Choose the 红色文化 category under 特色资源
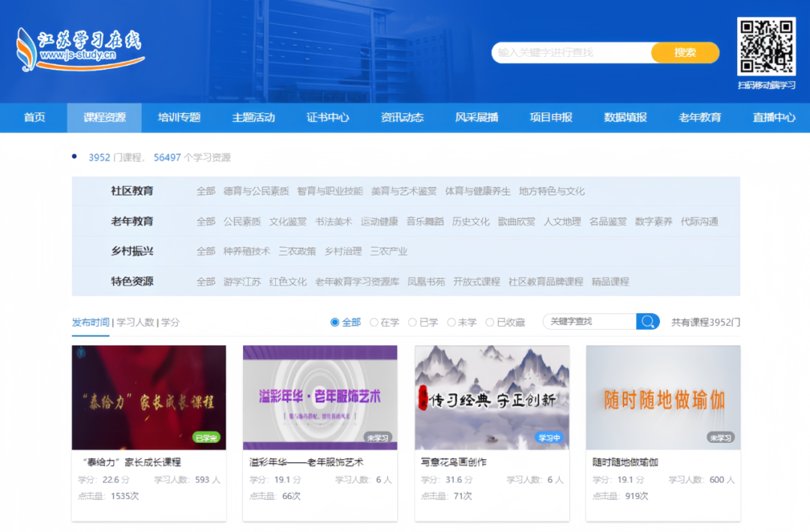810x532 pixels. [288, 282]
